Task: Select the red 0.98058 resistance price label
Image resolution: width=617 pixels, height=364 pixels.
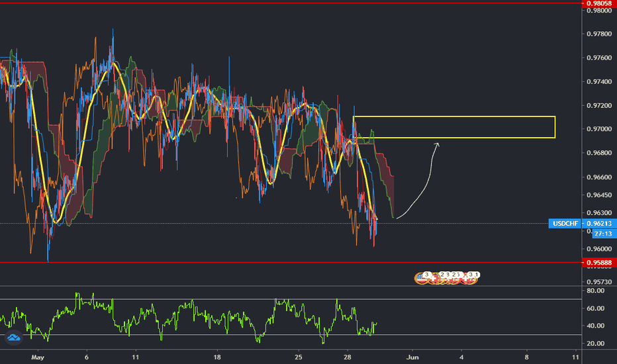Action: coord(599,3)
